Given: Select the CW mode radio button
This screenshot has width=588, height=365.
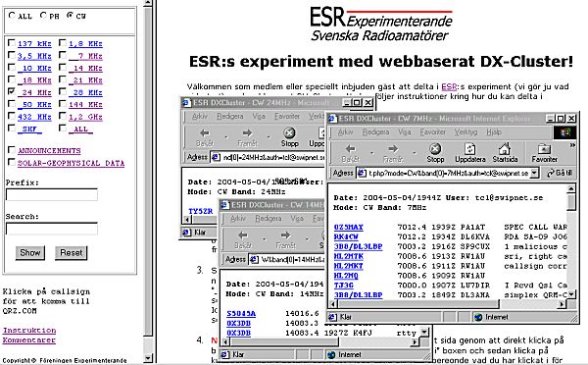Looking at the screenshot, I should pyautogui.click(x=70, y=16).
